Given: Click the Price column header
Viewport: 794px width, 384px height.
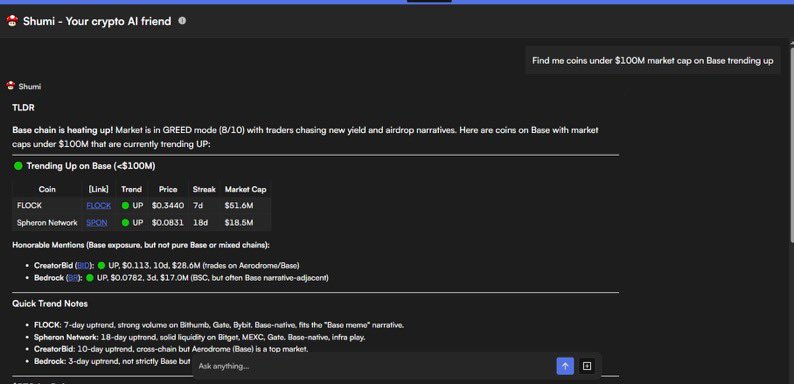Looking at the screenshot, I should [x=168, y=189].
